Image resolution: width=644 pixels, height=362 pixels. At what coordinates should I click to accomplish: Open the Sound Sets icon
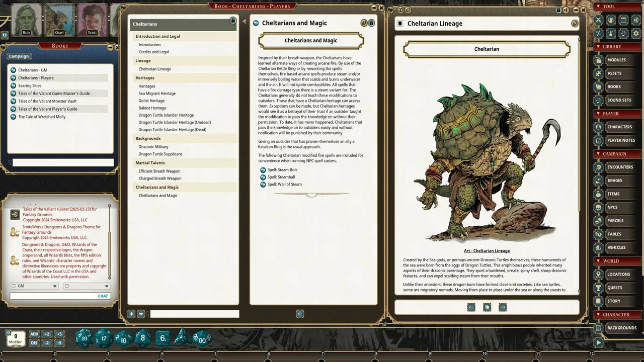(598, 100)
